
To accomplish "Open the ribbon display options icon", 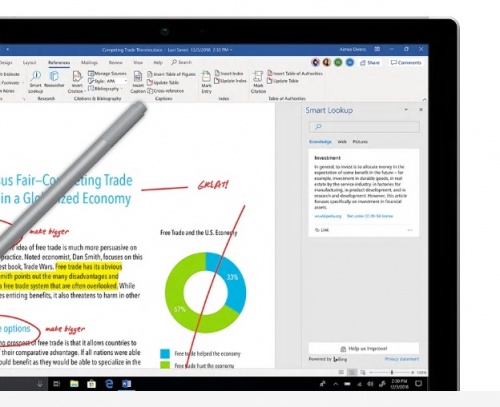I will (x=377, y=49).
